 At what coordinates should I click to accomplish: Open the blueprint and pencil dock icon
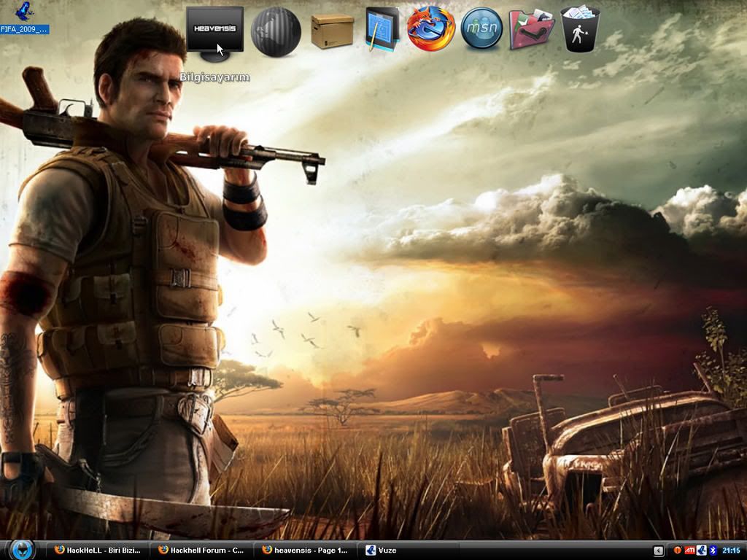pyautogui.click(x=382, y=30)
